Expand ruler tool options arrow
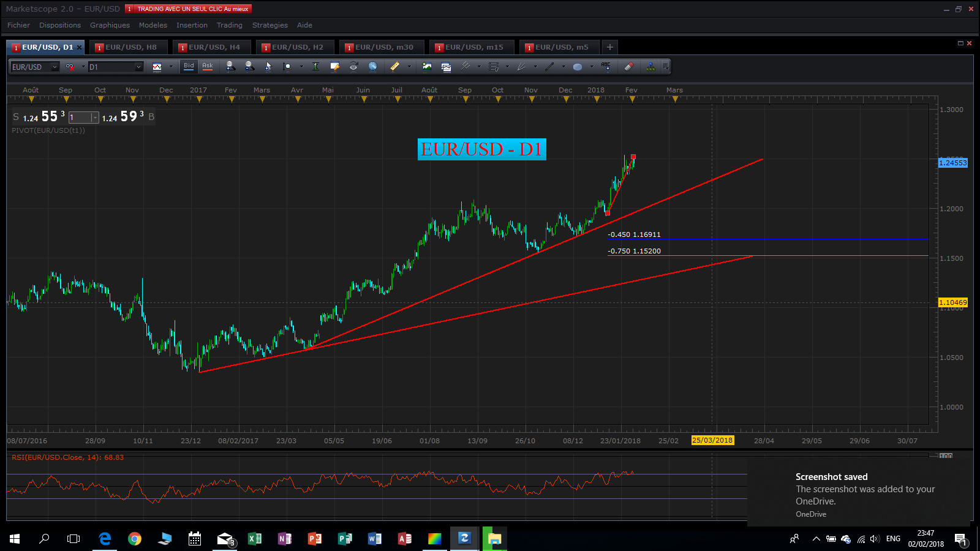 pyautogui.click(x=409, y=67)
